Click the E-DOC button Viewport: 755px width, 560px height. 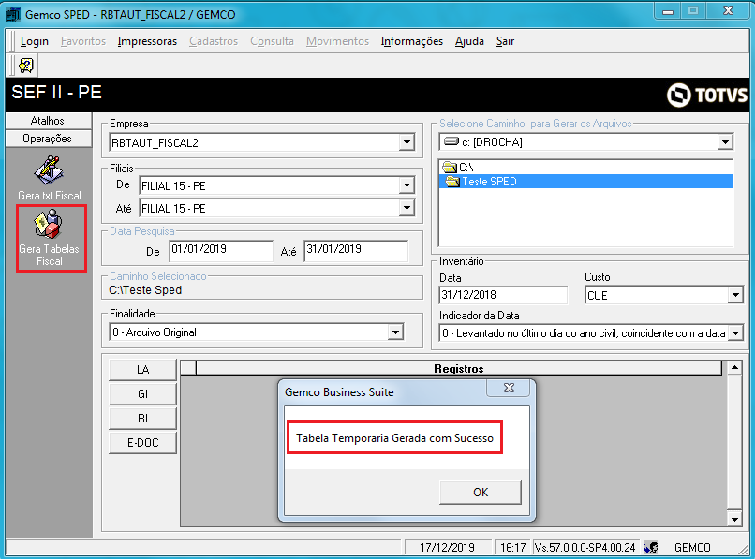[x=142, y=443]
